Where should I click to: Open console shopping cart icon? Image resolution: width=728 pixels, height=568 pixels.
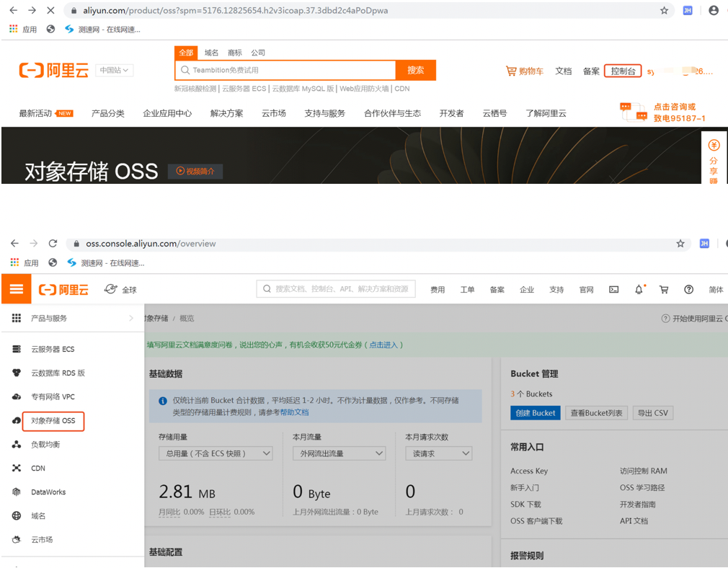[x=664, y=289]
